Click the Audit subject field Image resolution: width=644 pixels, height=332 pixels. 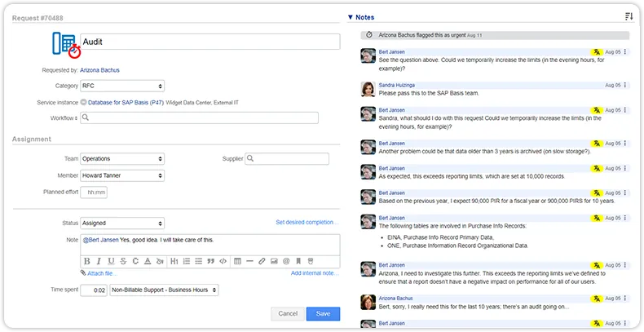[210, 42]
